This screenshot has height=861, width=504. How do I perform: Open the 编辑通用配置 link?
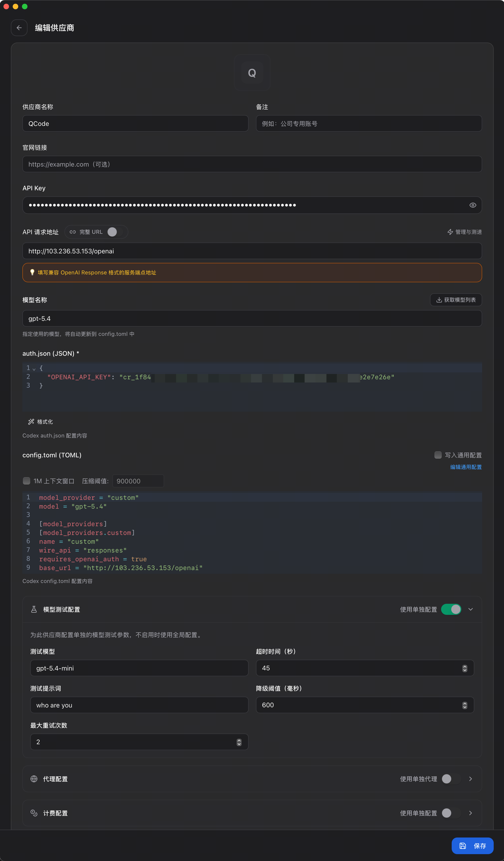coord(466,467)
